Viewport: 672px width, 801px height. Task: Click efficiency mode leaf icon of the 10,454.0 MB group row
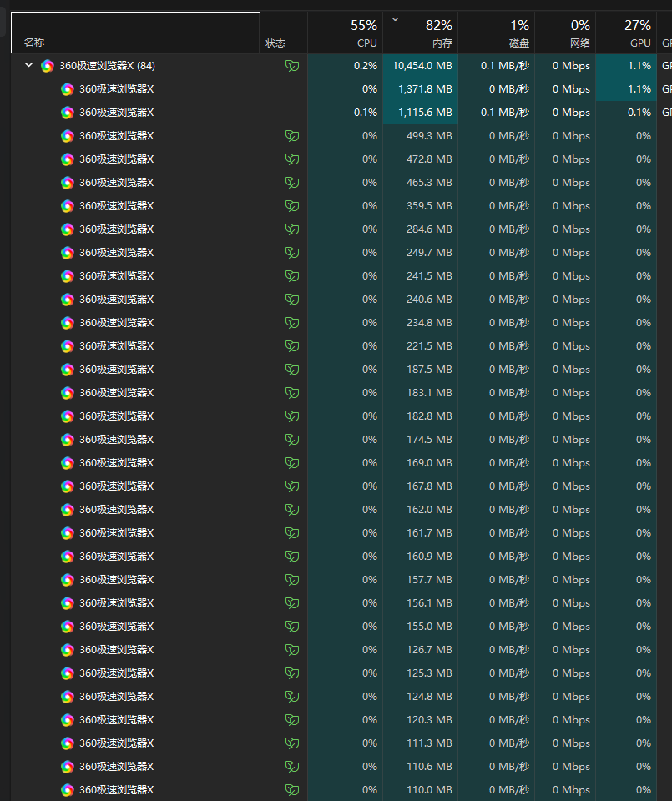292,65
